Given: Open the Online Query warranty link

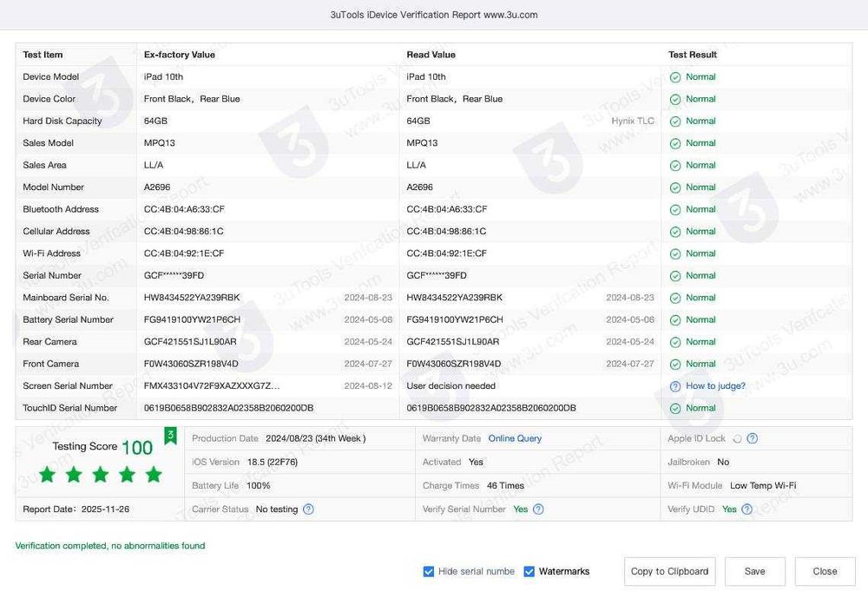Looking at the screenshot, I should (515, 438).
